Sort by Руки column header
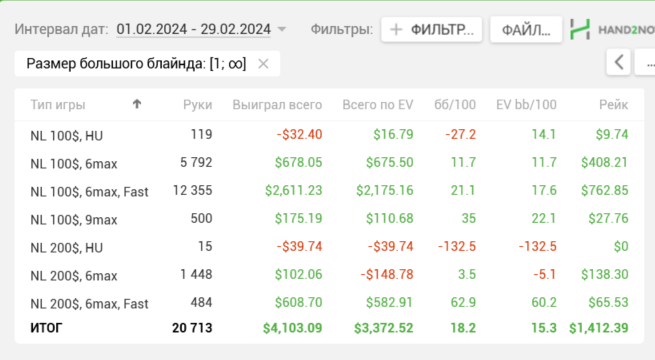Image resolution: width=655 pixels, height=360 pixels. pyautogui.click(x=197, y=104)
